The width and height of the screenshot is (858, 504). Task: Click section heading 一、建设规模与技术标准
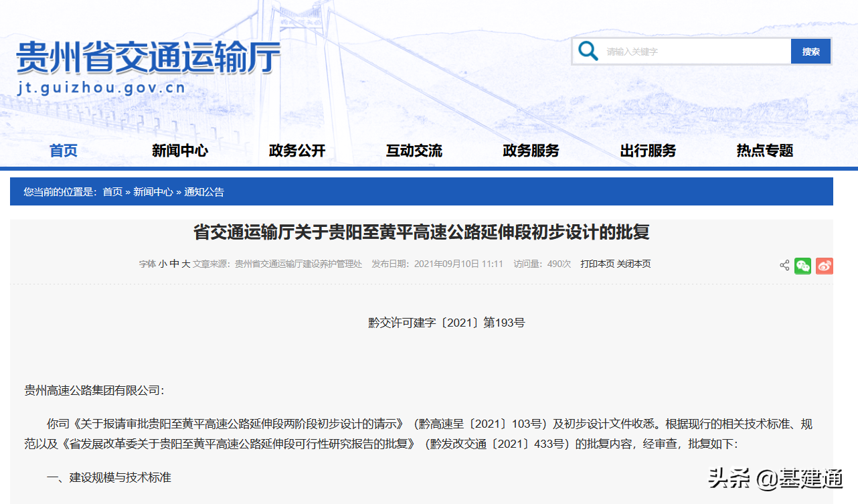pos(109,477)
